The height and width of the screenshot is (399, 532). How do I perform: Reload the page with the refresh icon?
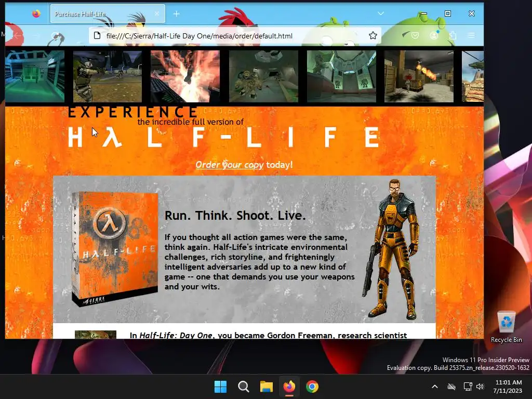tap(55, 35)
